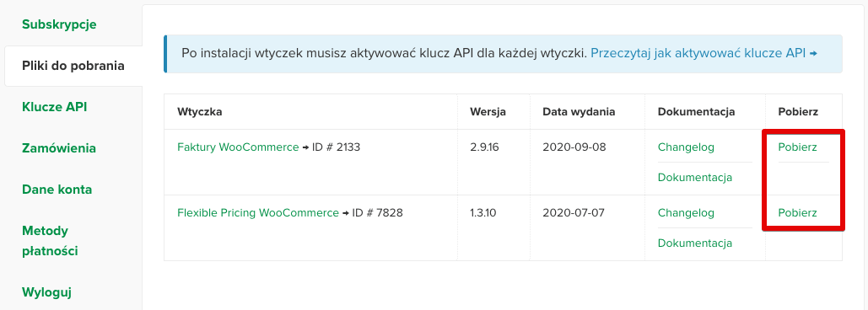Select the Pliki do pobrania tab
868x310 pixels.
(73, 66)
